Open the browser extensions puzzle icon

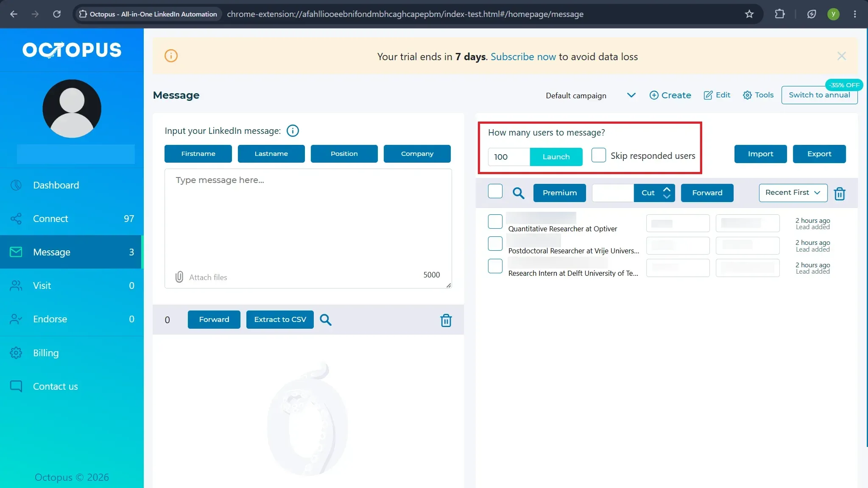point(779,14)
